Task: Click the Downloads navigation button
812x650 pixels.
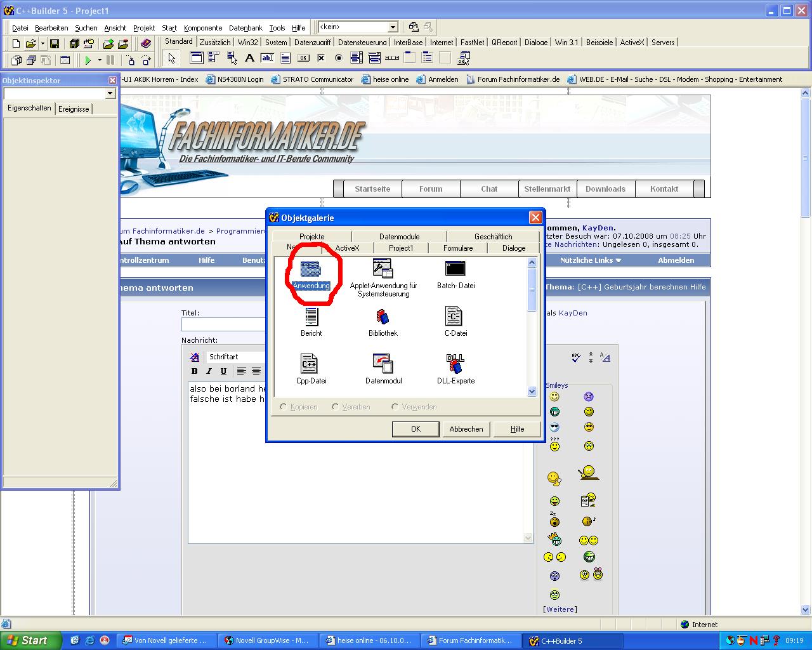Action: pos(605,189)
